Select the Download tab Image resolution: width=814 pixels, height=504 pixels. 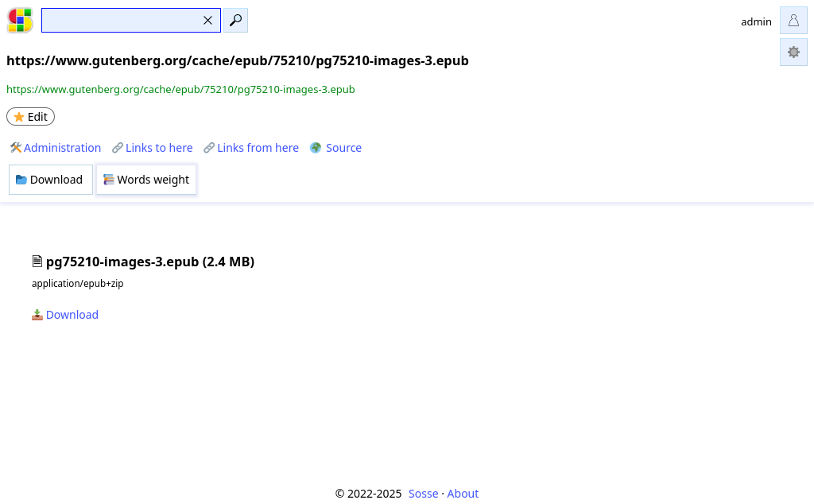(x=50, y=180)
